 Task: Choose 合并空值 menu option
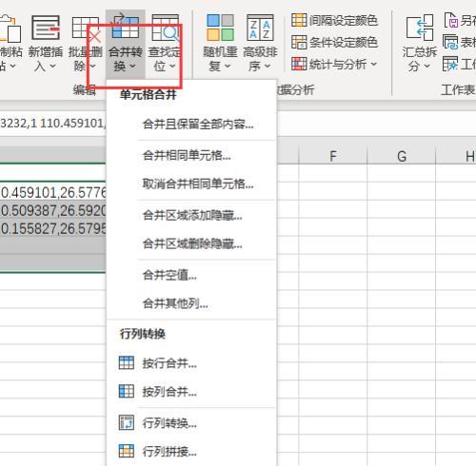tap(169, 275)
